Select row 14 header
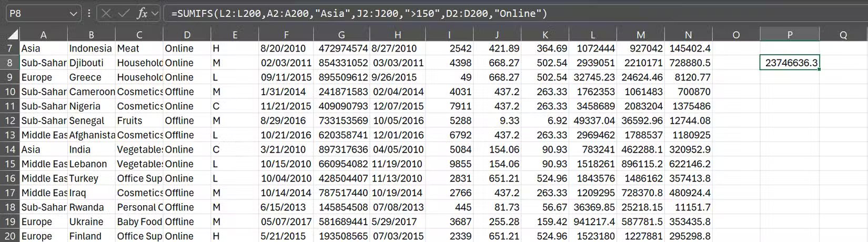This screenshot has width=868, height=242. [x=9, y=149]
